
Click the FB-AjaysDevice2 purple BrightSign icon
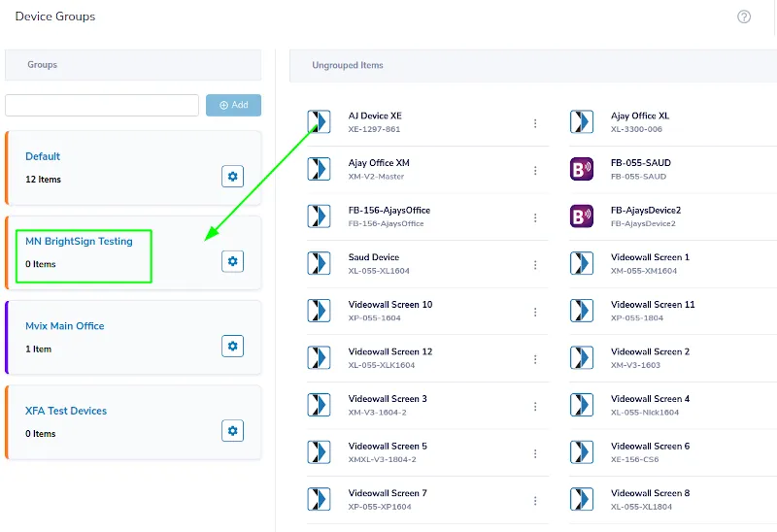(x=581, y=216)
